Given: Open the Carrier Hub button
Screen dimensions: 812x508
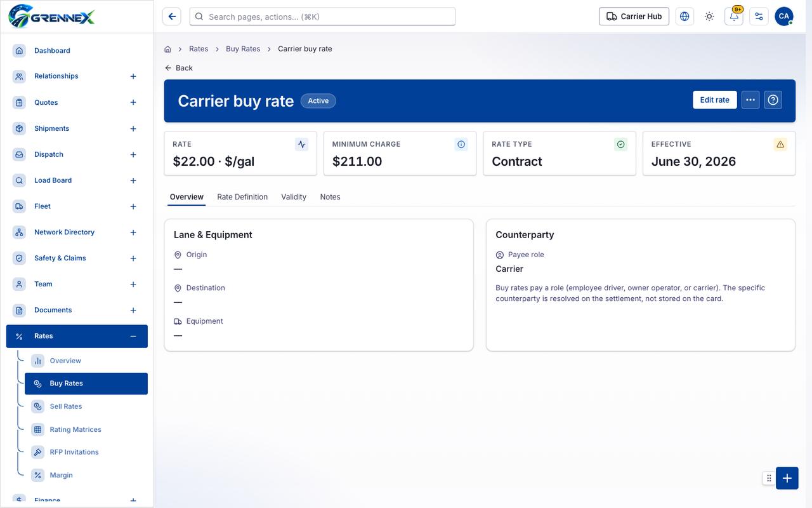Looking at the screenshot, I should [x=634, y=17].
